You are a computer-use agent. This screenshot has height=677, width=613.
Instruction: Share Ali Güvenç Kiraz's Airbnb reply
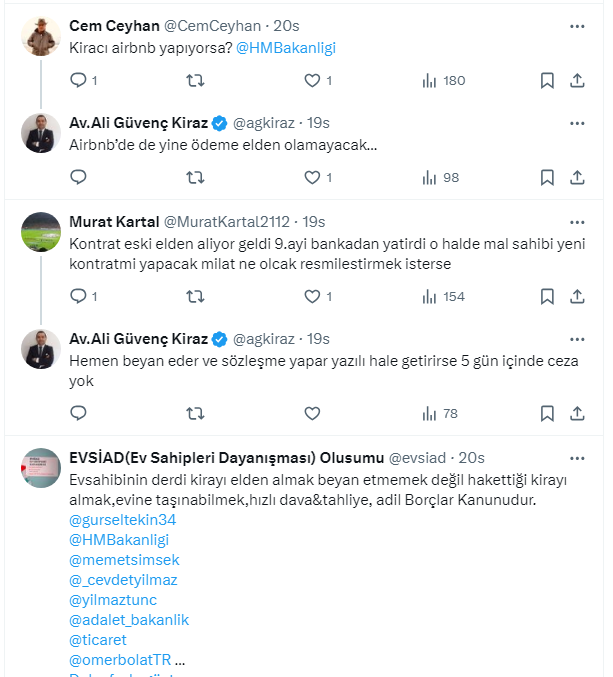pyautogui.click(x=577, y=177)
